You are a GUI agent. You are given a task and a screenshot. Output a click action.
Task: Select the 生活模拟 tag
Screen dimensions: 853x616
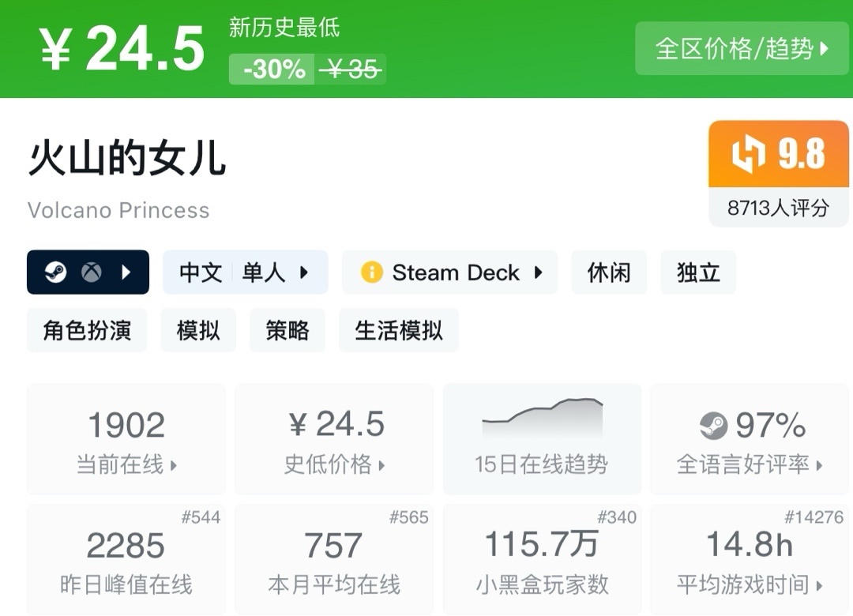click(399, 330)
